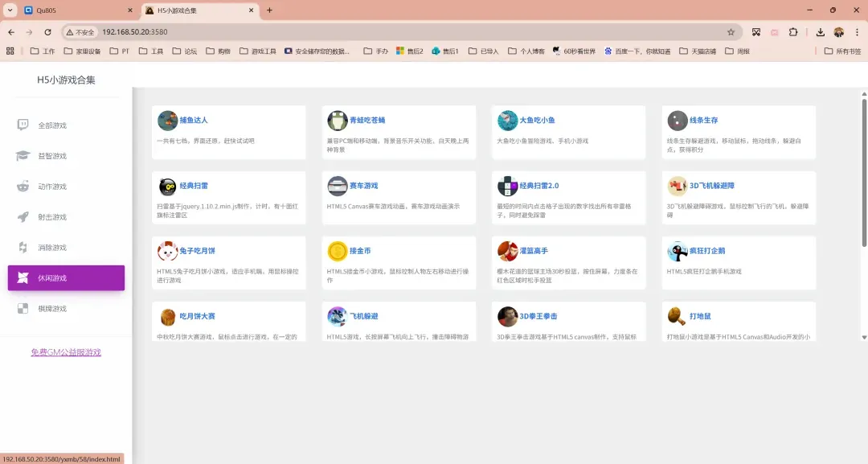The height and width of the screenshot is (464, 868).
Task: Click the 大鱼吃小鱼 shark icon
Action: (507, 121)
